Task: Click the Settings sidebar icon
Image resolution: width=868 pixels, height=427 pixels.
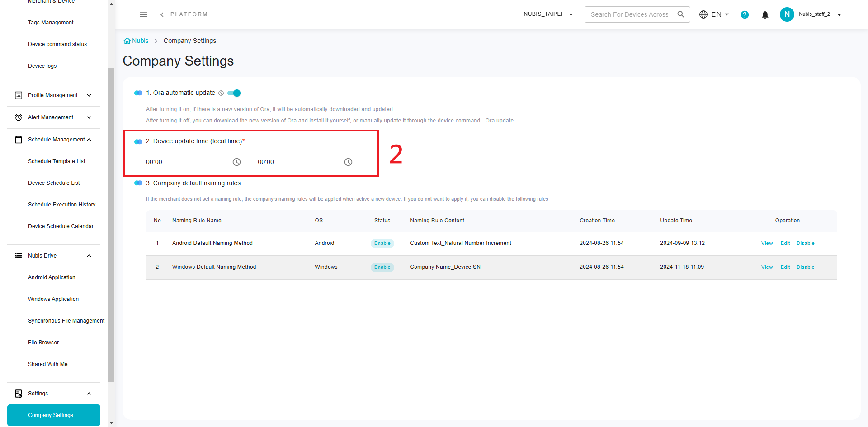Action: (x=19, y=394)
